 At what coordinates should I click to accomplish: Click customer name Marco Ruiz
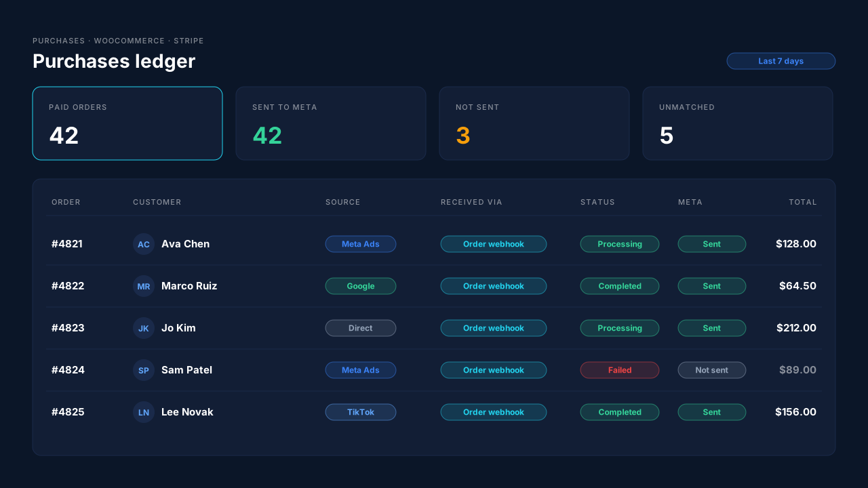(x=189, y=286)
